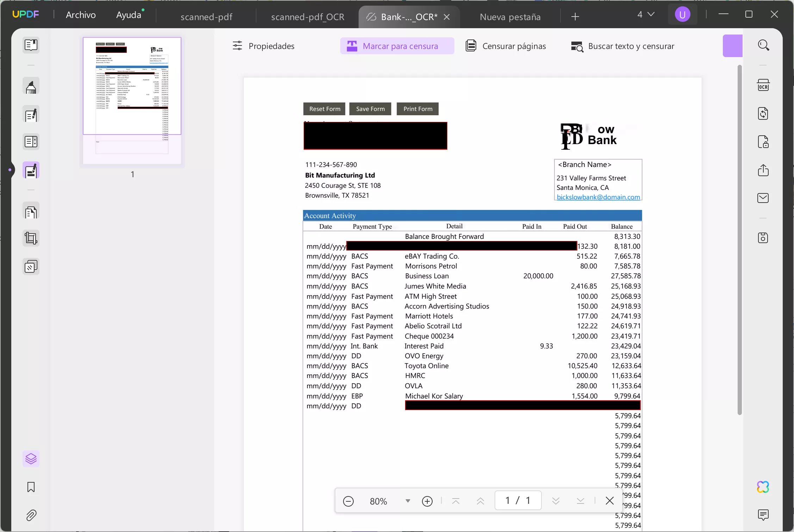
Task: Click the Send by email icon
Action: (763, 198)
